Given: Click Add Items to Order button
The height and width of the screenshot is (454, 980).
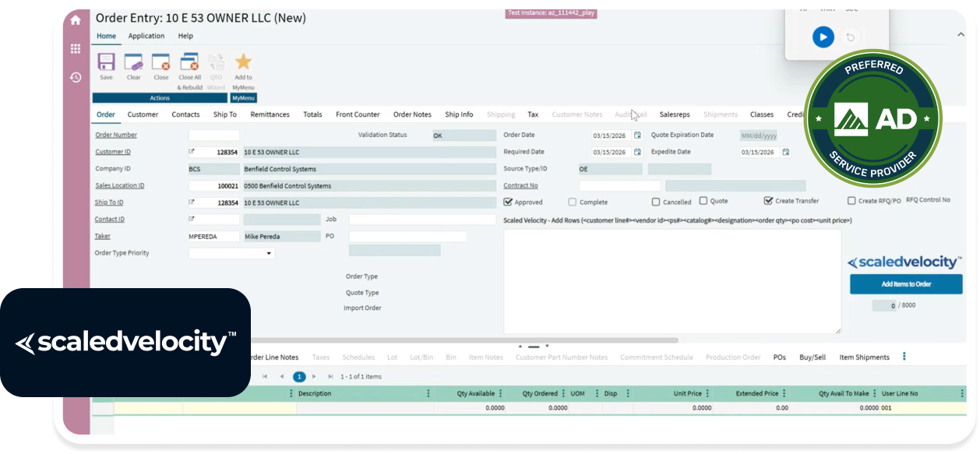Looking at the screenshot, I should click(906, 284).
